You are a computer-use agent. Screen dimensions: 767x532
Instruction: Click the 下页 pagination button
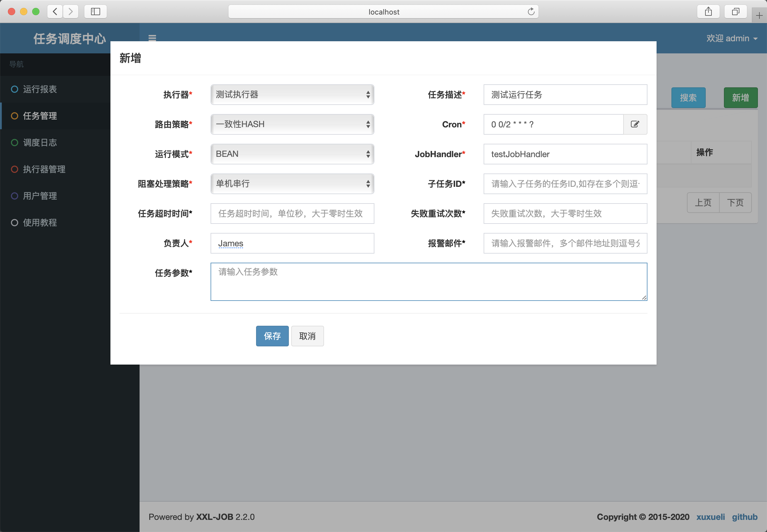(x=735, y=203)
